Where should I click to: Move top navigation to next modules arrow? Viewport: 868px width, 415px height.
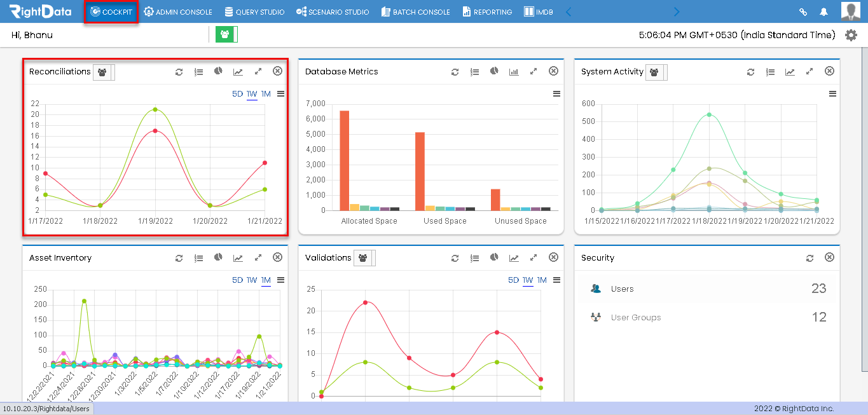coord(676,11)
